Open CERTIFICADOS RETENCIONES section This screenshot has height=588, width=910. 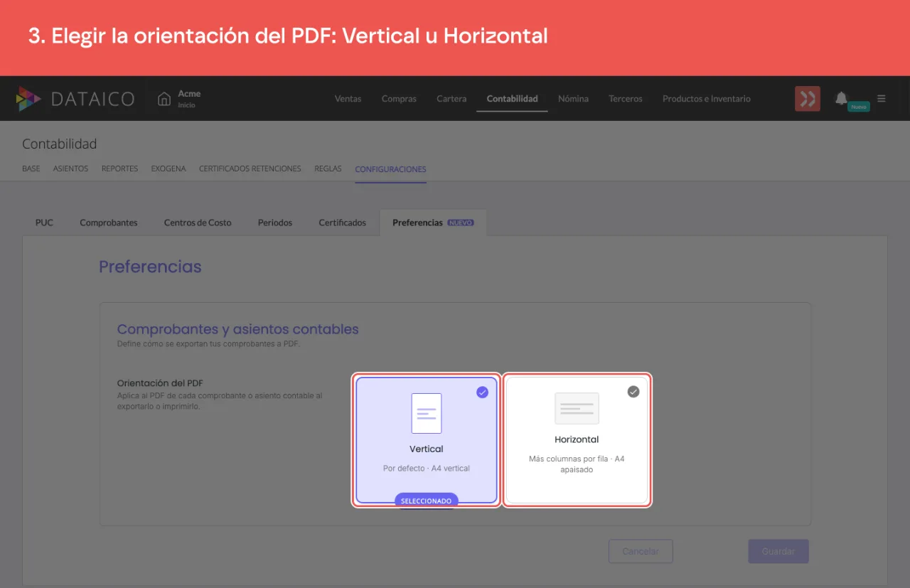[x=250, y=169]
